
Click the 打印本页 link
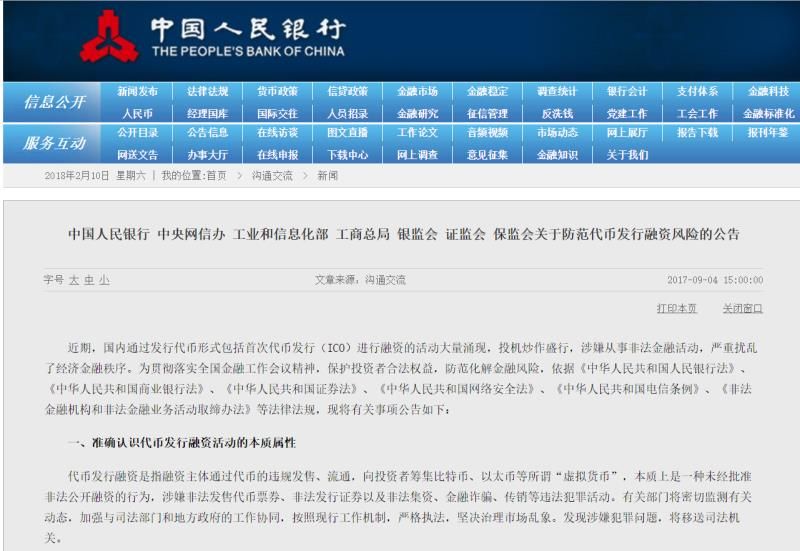pos(677,309)
